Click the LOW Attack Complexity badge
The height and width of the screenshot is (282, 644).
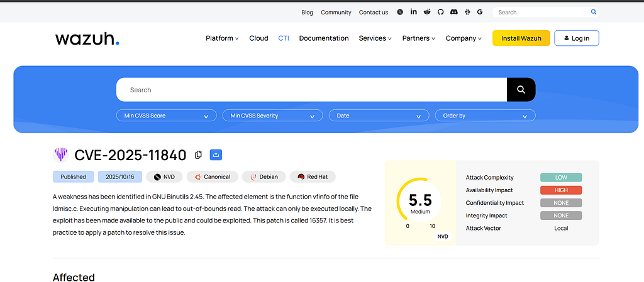561,178
